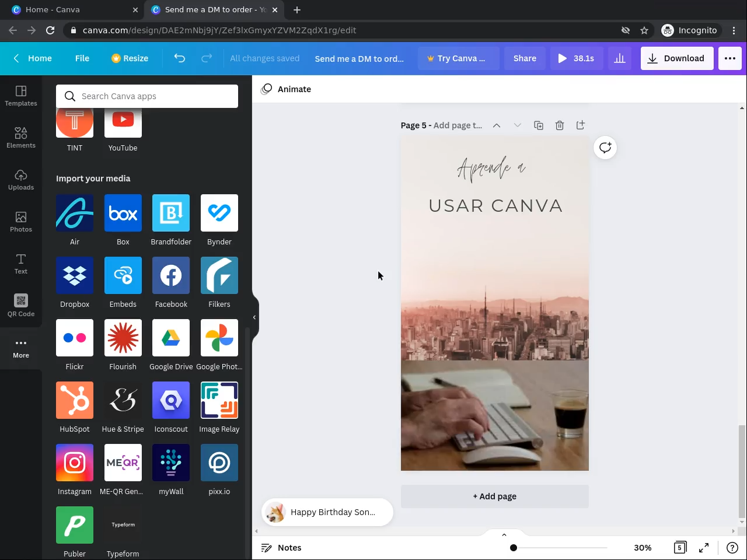Screen dimensions: 747x560
Task: Click the Search Canva apps field
Action: coord(147,96)
